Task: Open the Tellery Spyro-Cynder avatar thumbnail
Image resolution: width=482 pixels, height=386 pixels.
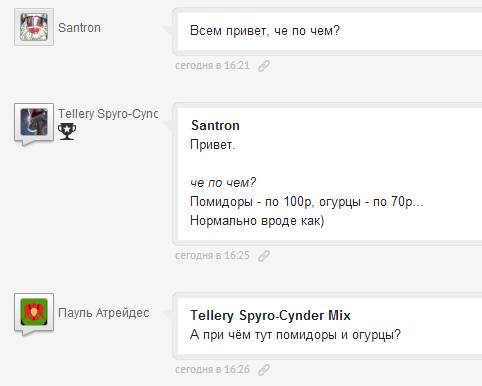Action: point(34,122)
